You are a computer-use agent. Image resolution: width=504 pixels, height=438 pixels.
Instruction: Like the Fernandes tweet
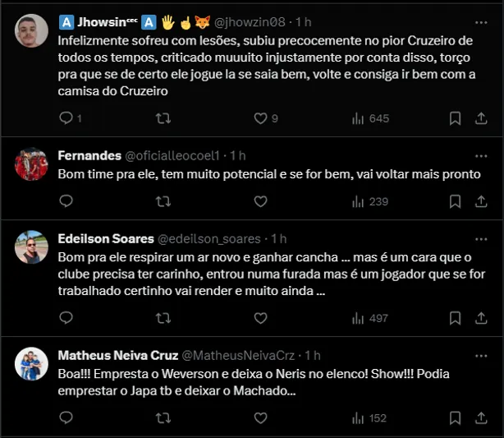(x=261, y=201)
